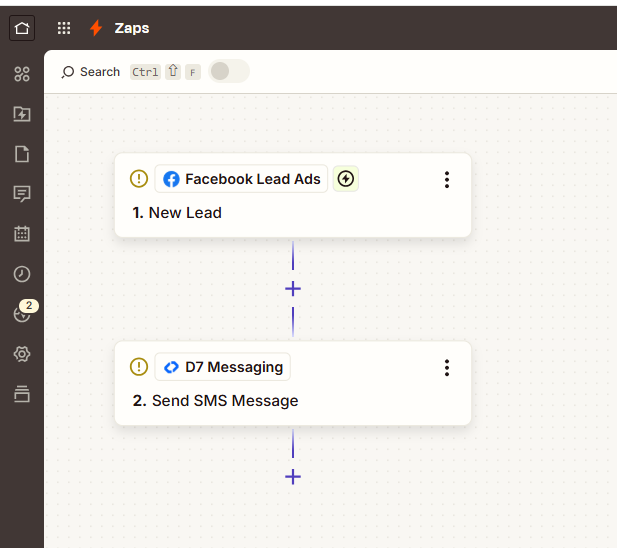Open the calendar schedule icon in sidebar
The height and width of the screenshot is (548, 617).
point(22,234)
